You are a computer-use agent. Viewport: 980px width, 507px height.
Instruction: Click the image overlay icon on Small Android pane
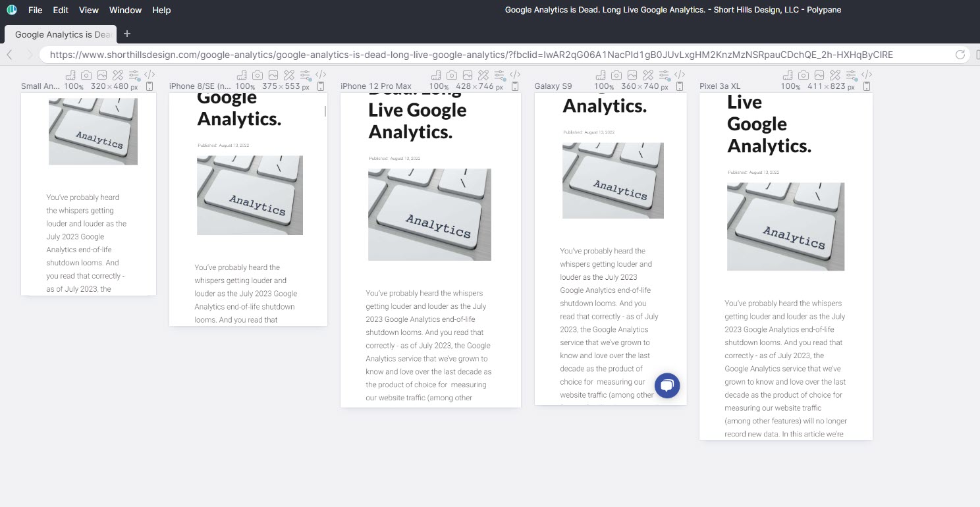(x=102, y=75)
